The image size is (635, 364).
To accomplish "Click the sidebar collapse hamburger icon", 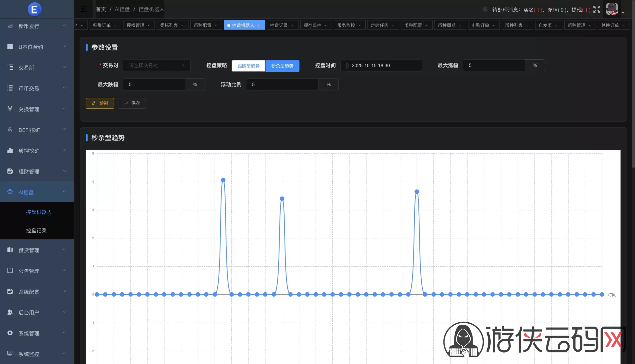I will [84, 9].
